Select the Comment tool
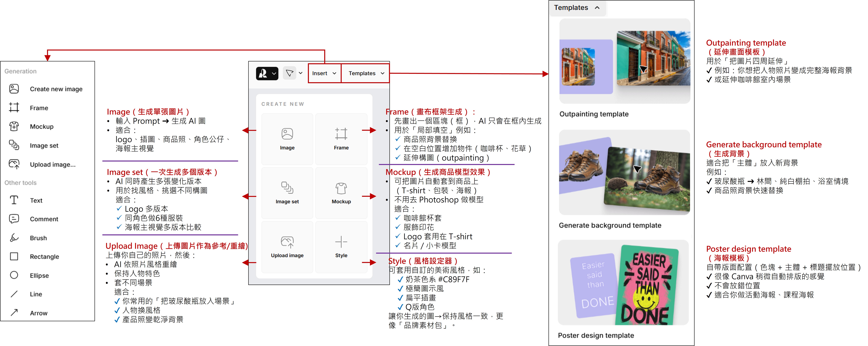Image resolution: width=868 pixels, height=346 pixels. pyautogui.click(x=44, y=219)
